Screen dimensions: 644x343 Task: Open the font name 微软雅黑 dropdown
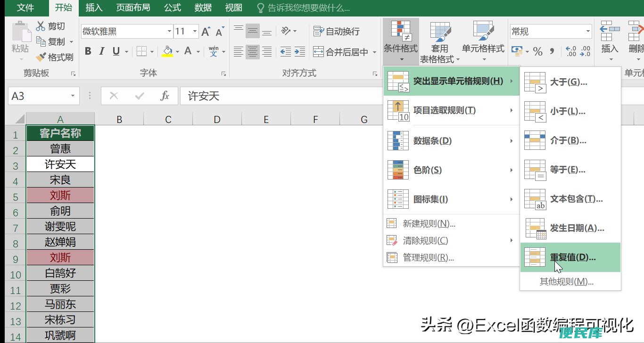point(170,32)
